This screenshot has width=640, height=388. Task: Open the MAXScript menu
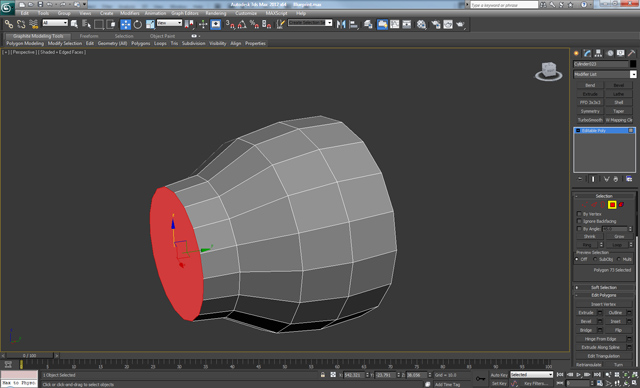[276, 13]
